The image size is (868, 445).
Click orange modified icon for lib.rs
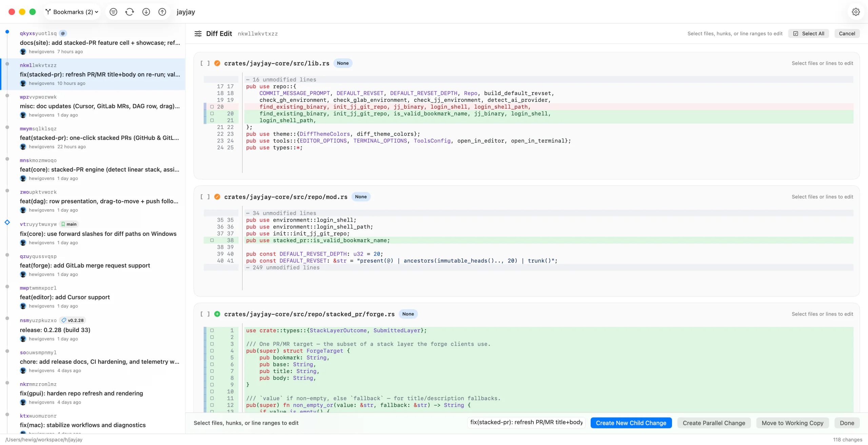pyautogui.click(x=217, y=63)
